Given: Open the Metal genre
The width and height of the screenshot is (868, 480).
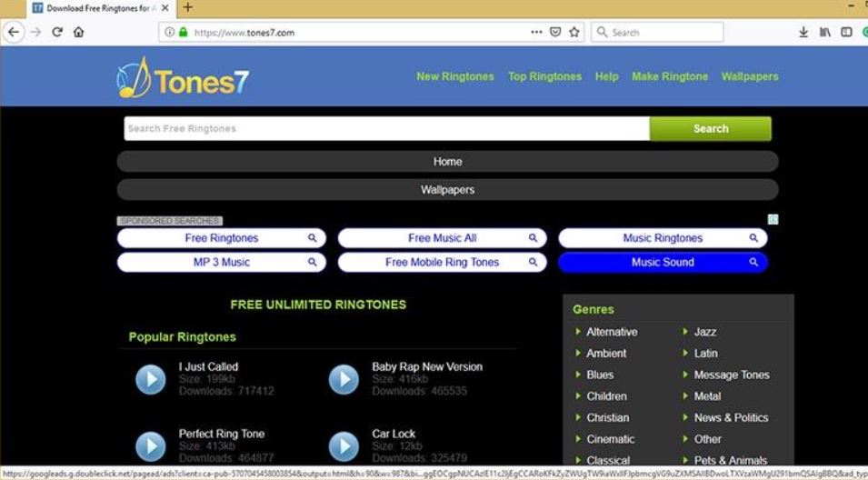Looking at the screenshot, I should (707, 396).
